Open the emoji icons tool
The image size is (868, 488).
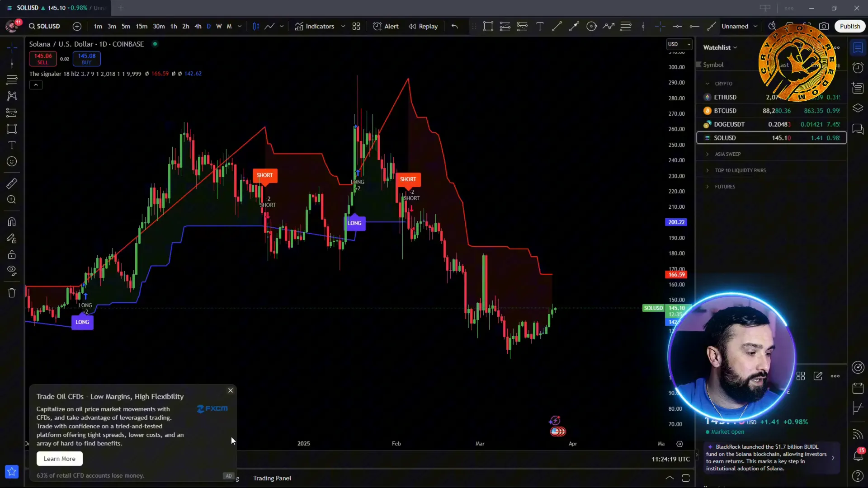12,161
